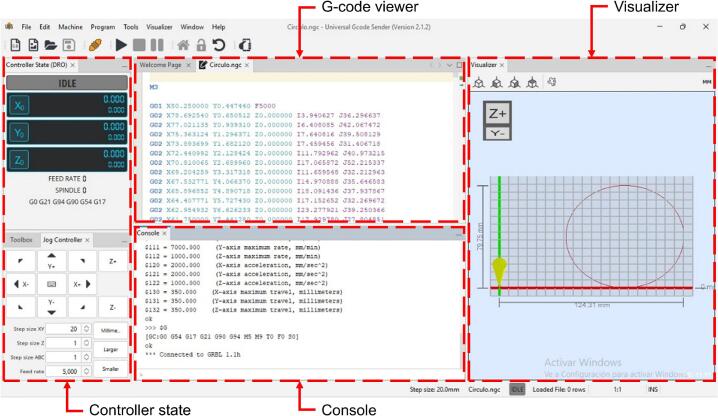Viewport: 718px width, 416px height.
Task: Jog the machine with X+ button
Action: pos(78,284)
